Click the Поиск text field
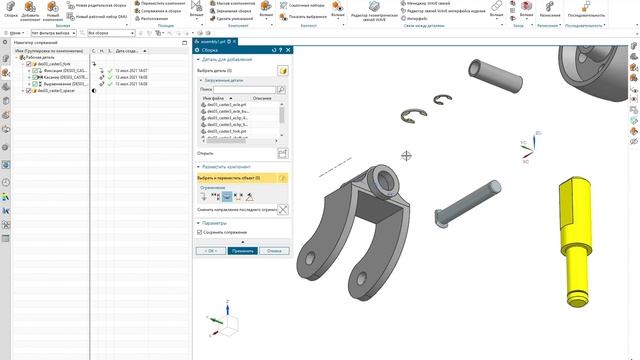 [x=244, y=89]
